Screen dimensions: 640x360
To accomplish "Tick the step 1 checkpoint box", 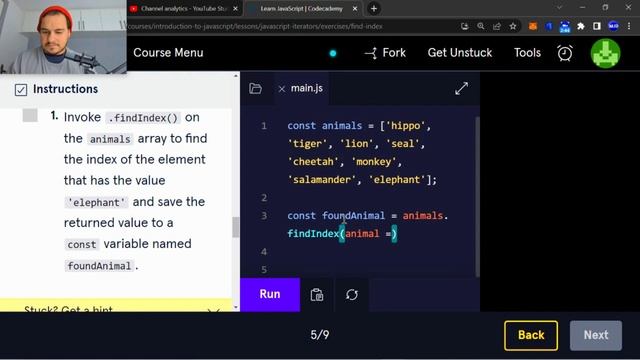I will (30, 116).
